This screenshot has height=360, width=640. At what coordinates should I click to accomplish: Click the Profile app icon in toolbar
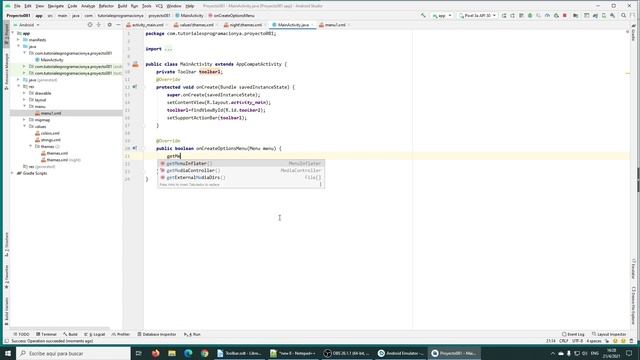pos(547,16)
